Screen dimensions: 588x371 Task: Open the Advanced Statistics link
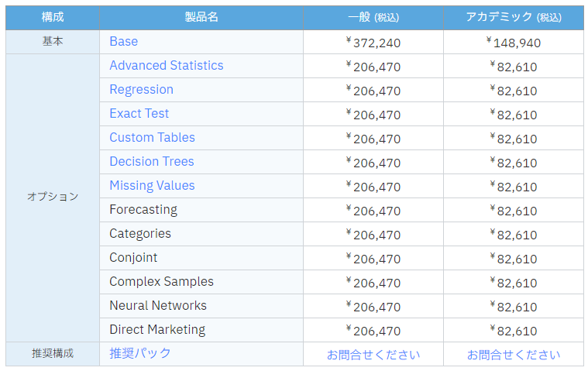tap(167, 65)
